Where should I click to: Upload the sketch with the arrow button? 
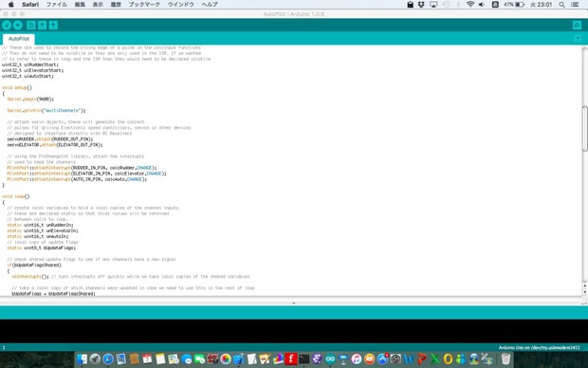[x=18, y=25]
